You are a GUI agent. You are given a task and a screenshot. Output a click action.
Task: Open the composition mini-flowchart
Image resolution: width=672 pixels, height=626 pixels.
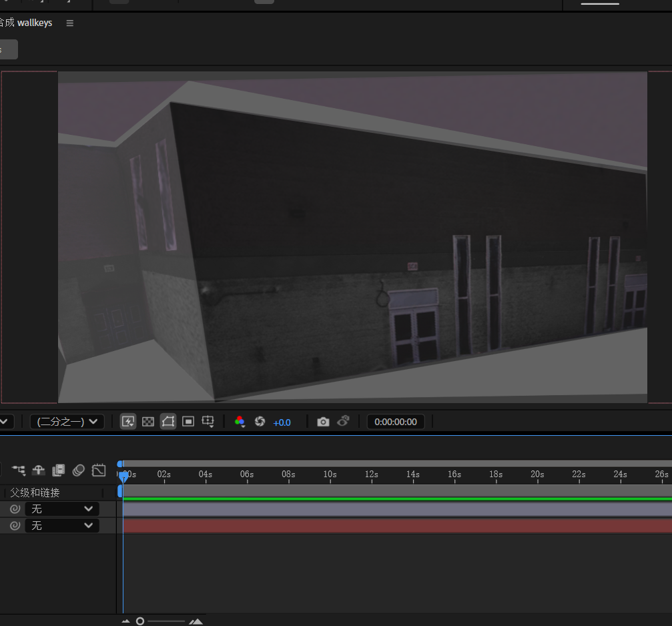(18, 471)
